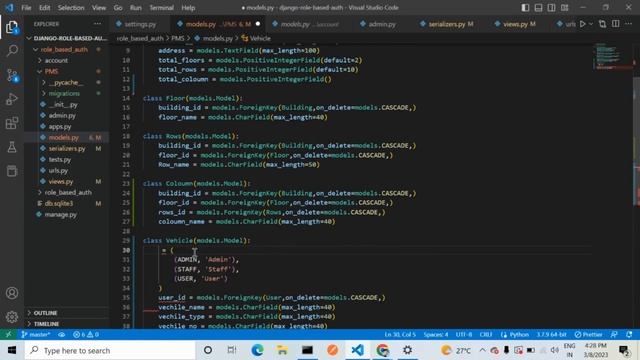640x360 pixels.
Task: Open notifications bell in status bar
Action: click(629, 334)
